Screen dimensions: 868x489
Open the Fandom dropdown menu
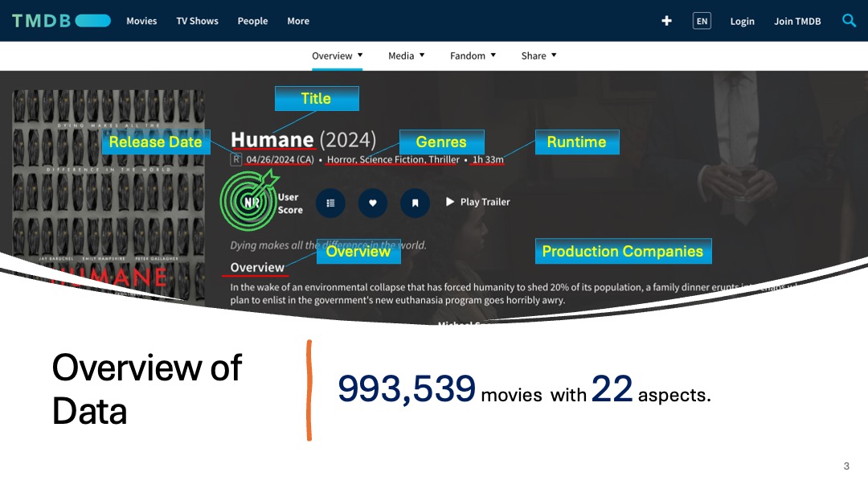[473, 55]
